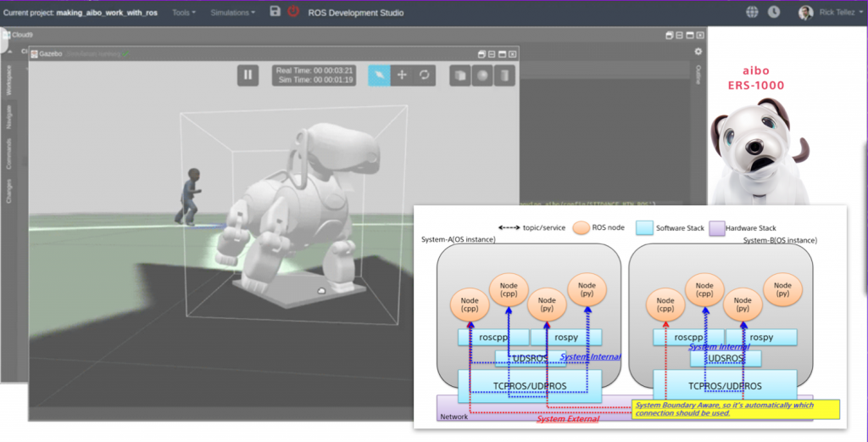Open the clock history icon
Image resolution: width=868 pixels, height=442 pixels.
click(774, 13)
